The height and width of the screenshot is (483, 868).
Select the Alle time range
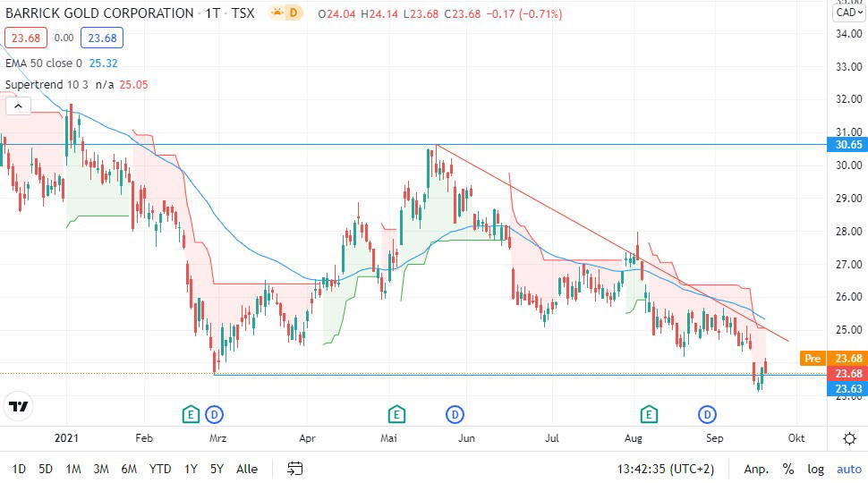[247, 470]
